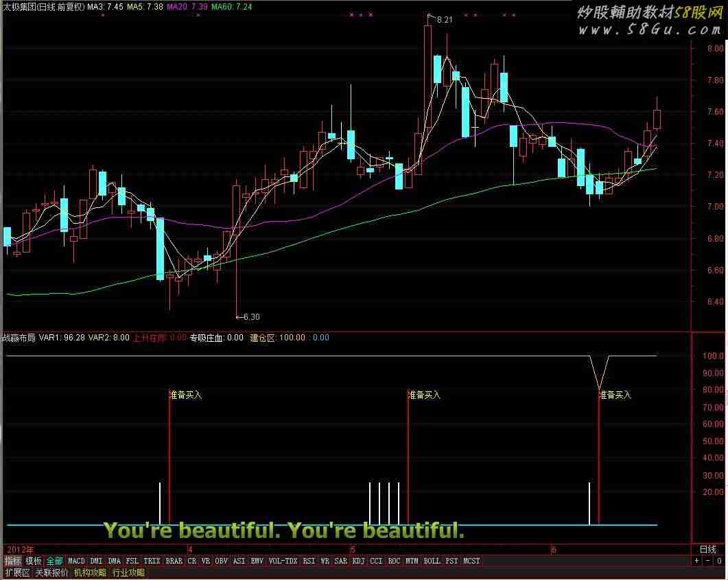Reset zoom with the 0 button
The width and height of the screenshot is (728, 580).
(718, 561)
